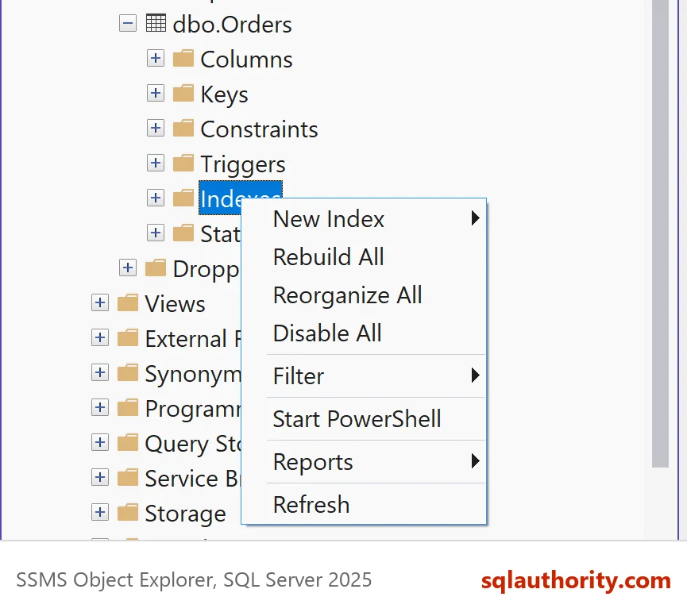This screenshot has height=616, width=687.
Task: Click the dbo.Orders table icon
Action: 156,23
